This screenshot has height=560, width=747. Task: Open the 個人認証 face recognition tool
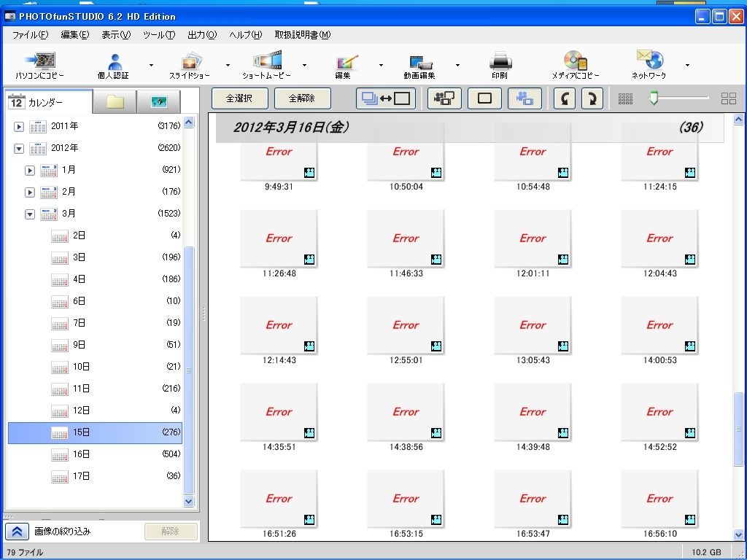pyautogui.click(x=113, y=64)
